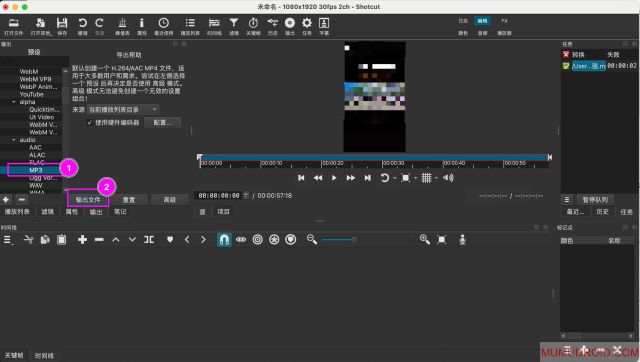Collapse the audio preset group
This screenshot has width=640, height=362.
click(x=14, y=140)
